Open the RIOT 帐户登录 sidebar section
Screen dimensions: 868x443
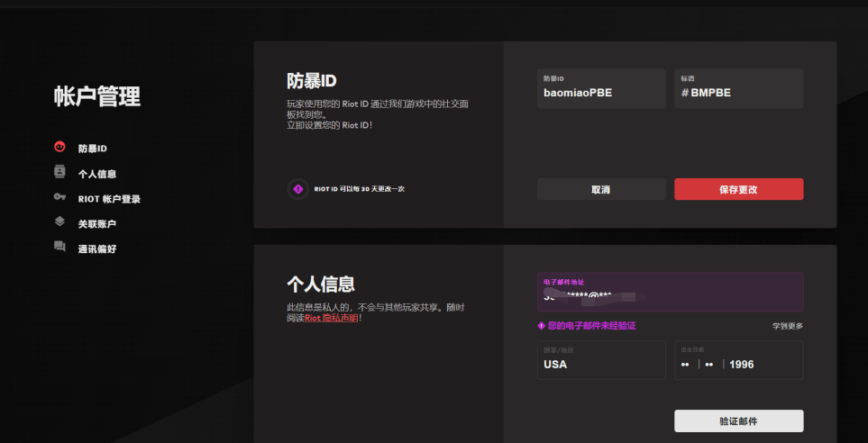pyautogui.click(x=109, y=199)
